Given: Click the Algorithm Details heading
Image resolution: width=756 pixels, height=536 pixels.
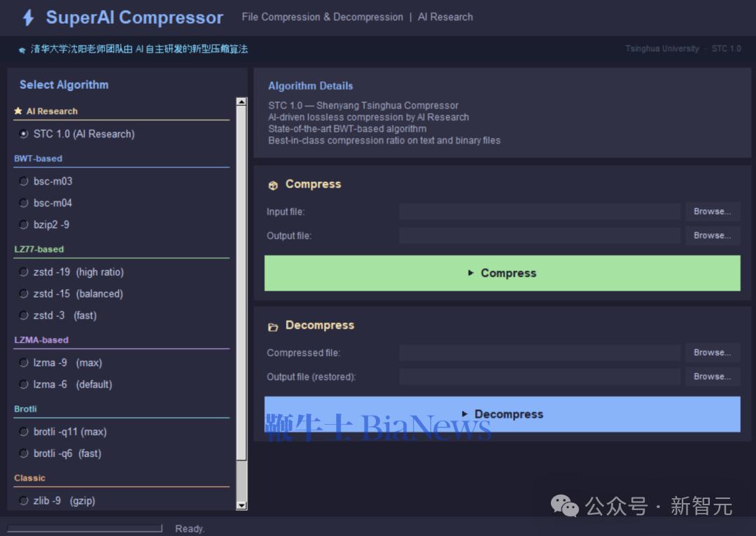Looking at the screenshot, I should [311, 86].
